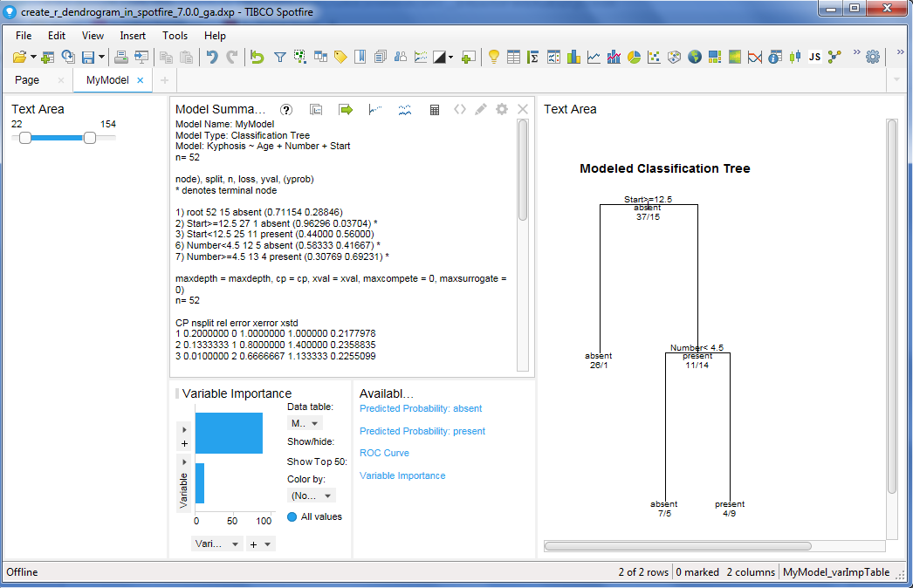Open the Open file dropdown arrow
Image resolution: width=913 pixels, height=588 pixels.
coord(33,57)
